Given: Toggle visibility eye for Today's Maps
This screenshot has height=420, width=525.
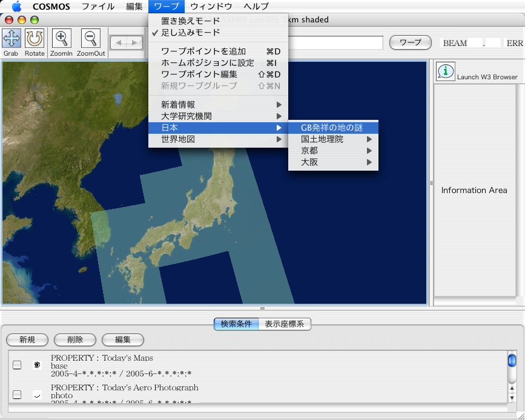Looking at the screenshot, I should click(x=37, y=365).
